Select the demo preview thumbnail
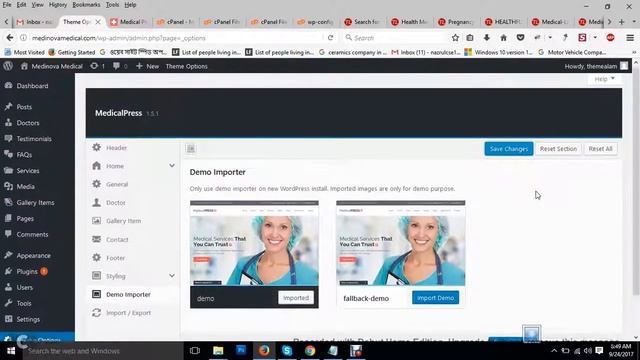The image size is (640, 360). click(x=254, y=243)
